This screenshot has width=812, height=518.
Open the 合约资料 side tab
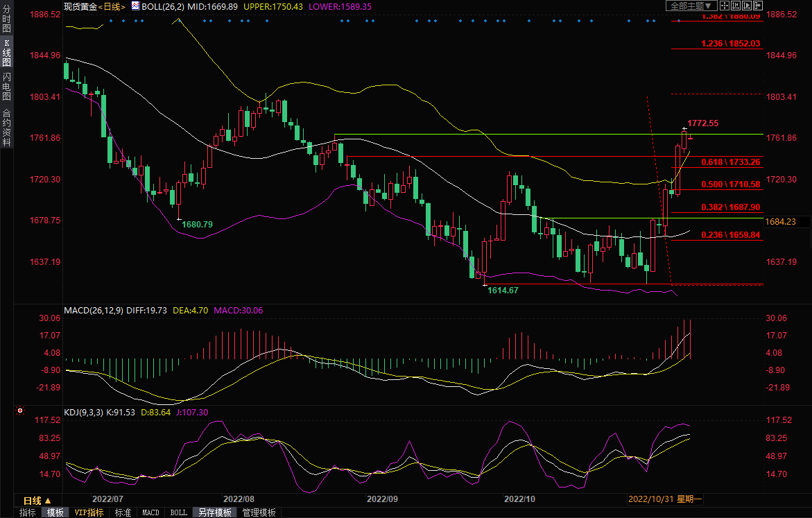tap(6, 128)
